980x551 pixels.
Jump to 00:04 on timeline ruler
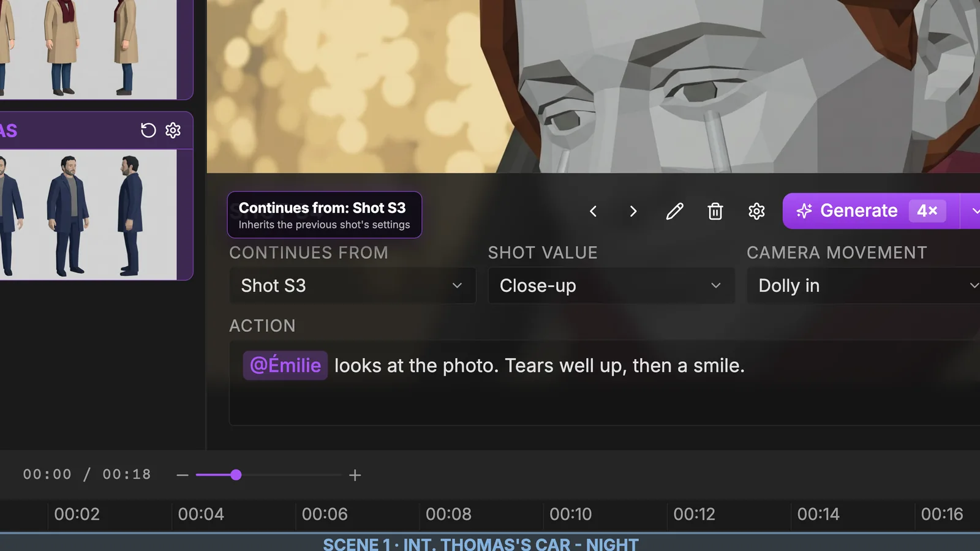point(201,514)
